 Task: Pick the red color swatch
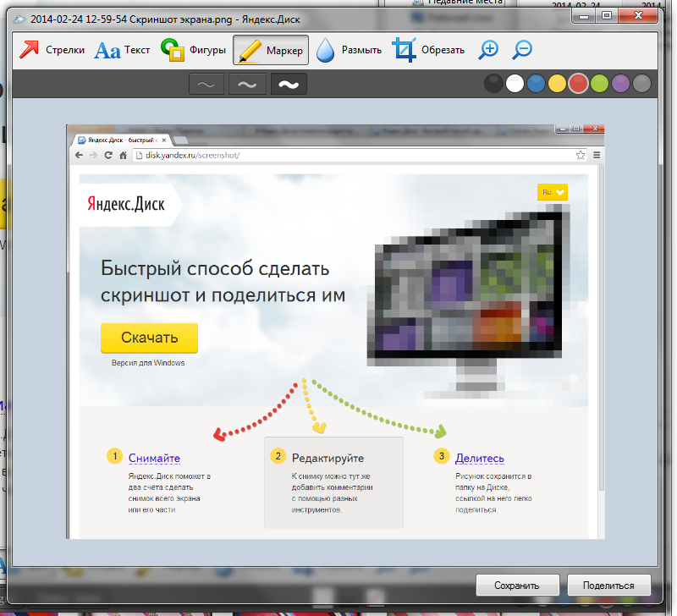(578, 84)
